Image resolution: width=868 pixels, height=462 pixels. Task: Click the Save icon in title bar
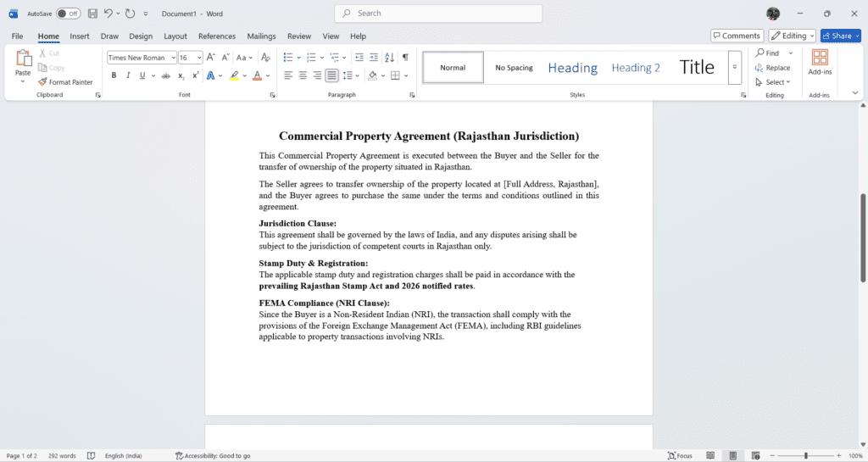(x=92, y=14)
